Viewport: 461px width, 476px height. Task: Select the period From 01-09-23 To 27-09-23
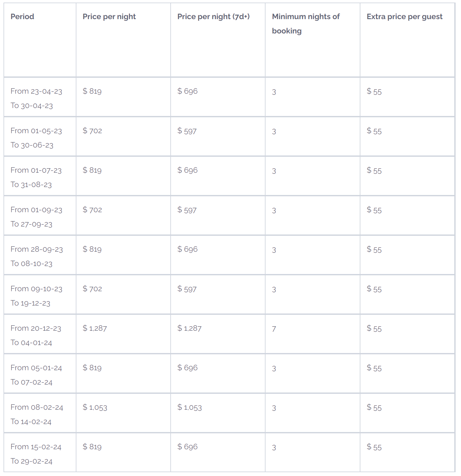[36, 217]
